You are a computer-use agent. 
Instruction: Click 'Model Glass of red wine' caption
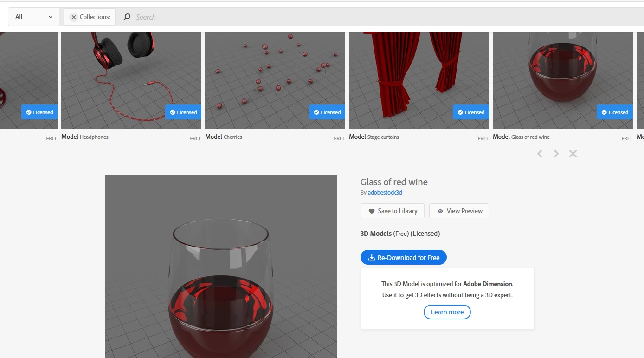pyautogui.click(x=521, y=137)
